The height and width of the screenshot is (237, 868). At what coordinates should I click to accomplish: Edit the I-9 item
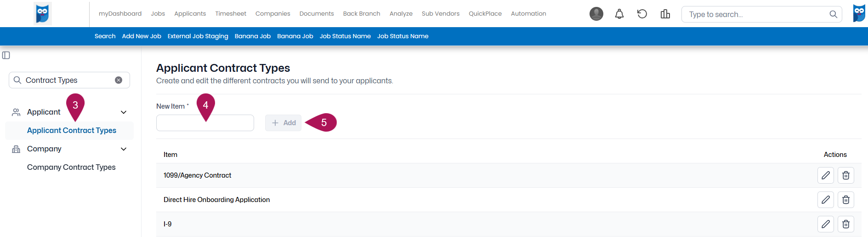point(825,224)
